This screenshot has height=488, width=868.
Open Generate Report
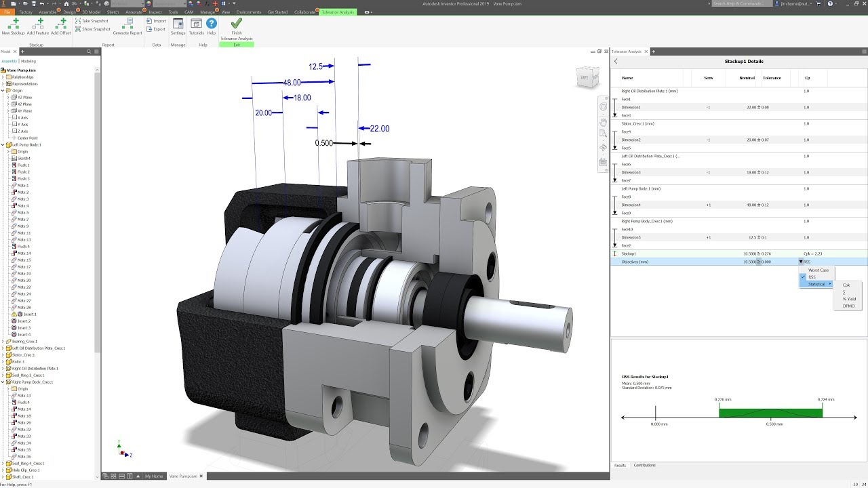(127, 27)
